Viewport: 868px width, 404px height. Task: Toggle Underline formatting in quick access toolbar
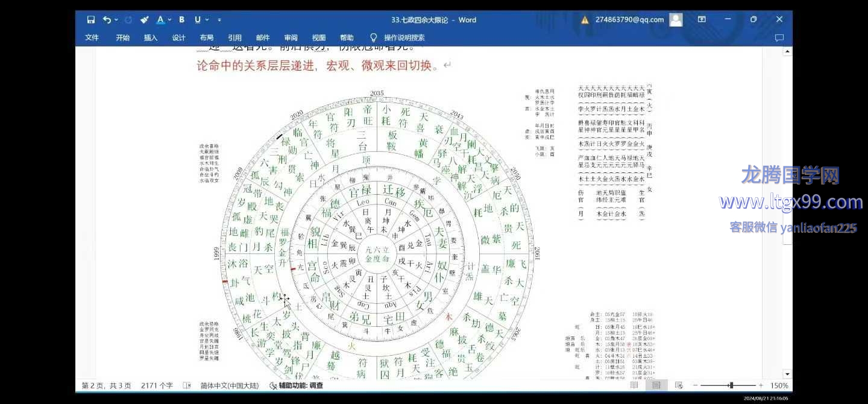pos(197,20)
